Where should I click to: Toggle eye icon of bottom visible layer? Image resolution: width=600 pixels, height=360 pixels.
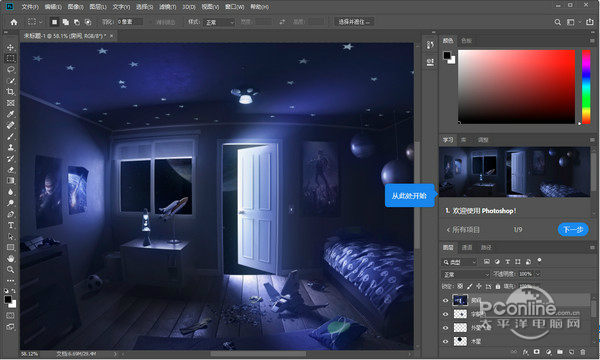pos(445,341)
